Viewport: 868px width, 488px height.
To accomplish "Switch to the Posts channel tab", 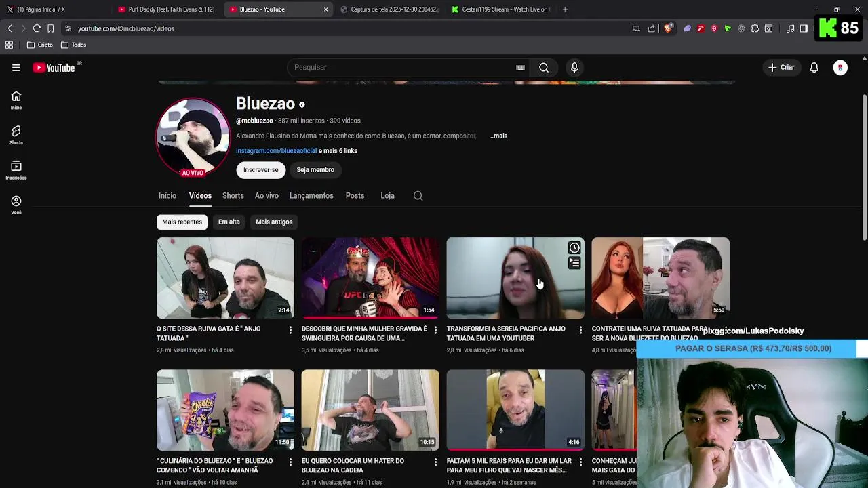I will (355, 196).
